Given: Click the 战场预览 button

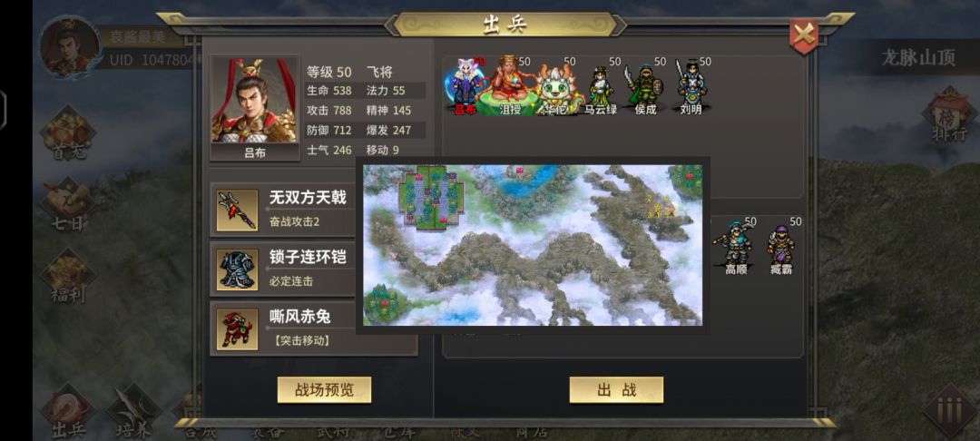Looking at the screenshot, I should (x=324, y=390).
